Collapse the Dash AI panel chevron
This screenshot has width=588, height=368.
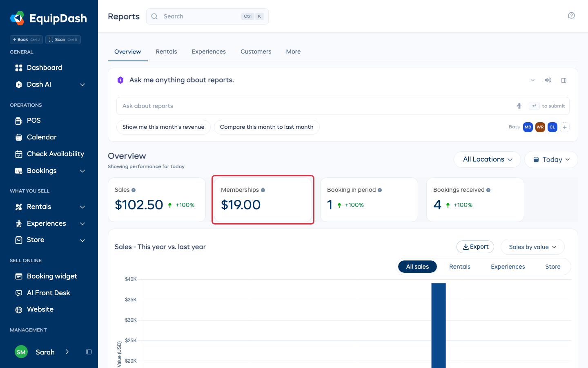click(532, 80)
